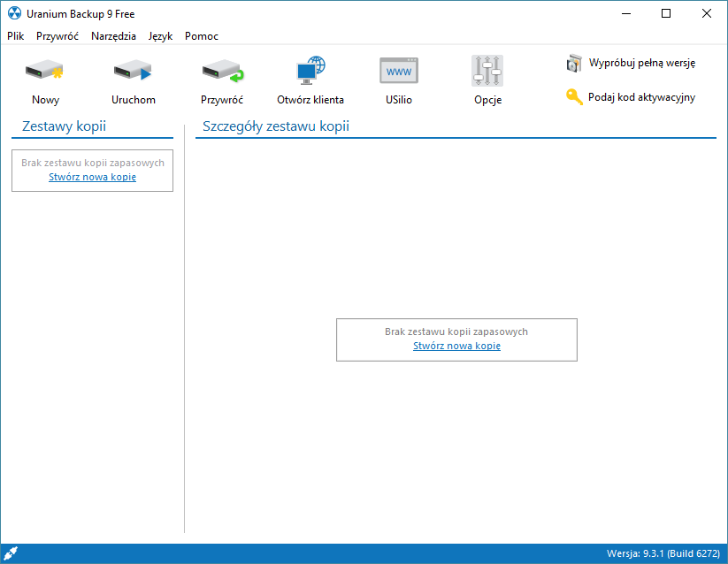Click the plug icon in status bar

[x=11, y=553]
